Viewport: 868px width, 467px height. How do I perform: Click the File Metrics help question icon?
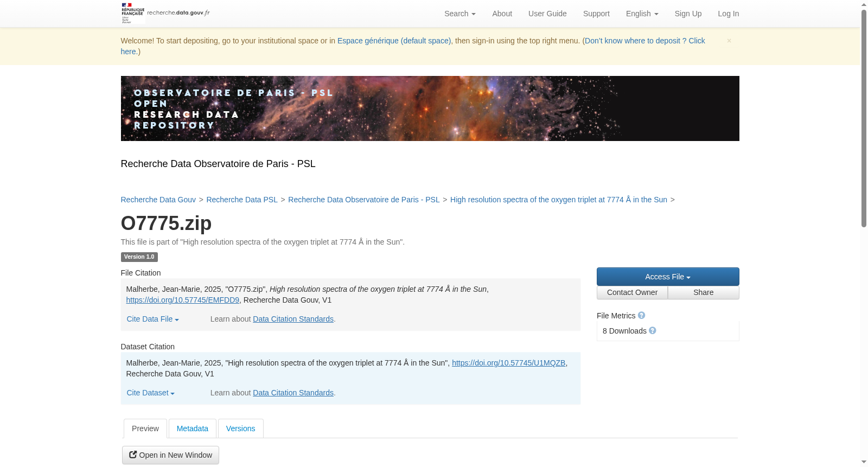(641, 315)
